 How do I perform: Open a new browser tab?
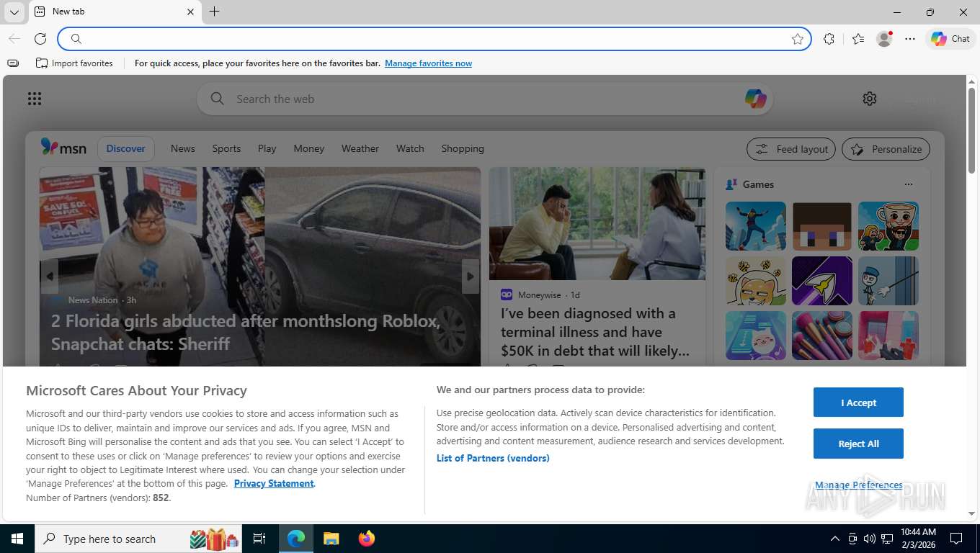214,12
